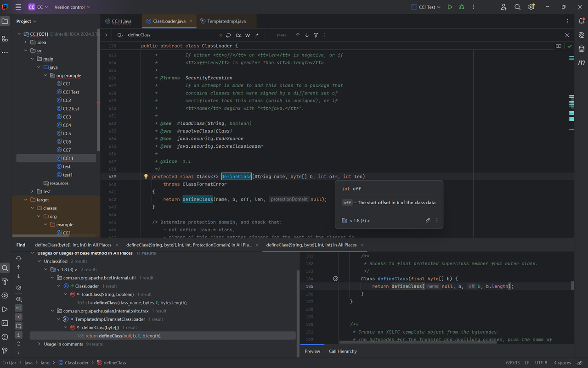Click ClassLoader in the breadcrumb bar
Viewport: 588px width, 368px height.
76,362
